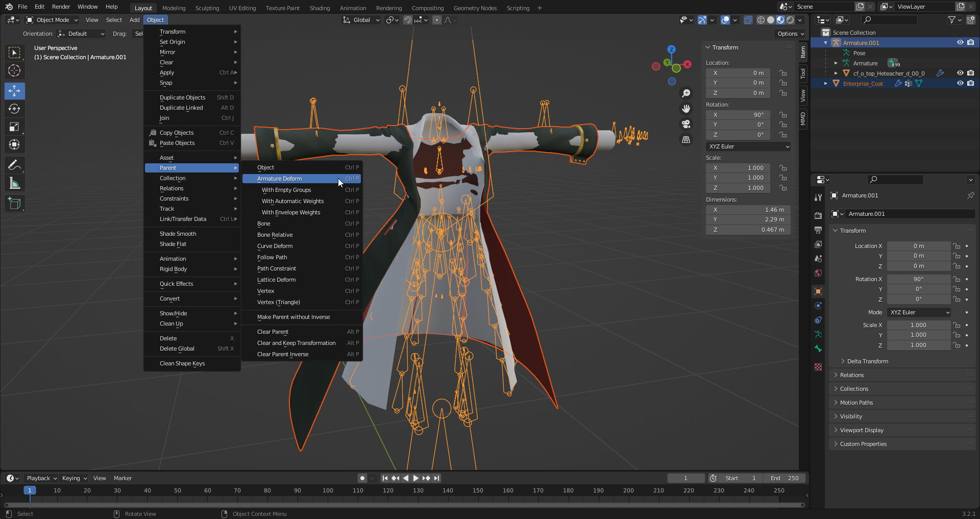The width and height of the screenshot is (980, 519).
Task: Click the search field in the Properties editor
Action: [895, 180]
